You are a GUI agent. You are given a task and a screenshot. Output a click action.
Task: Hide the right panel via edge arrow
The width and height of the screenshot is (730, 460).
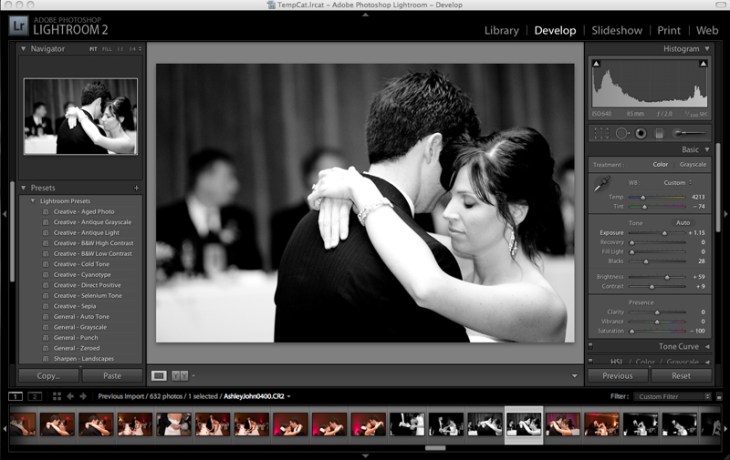click(x=726, y=214)
